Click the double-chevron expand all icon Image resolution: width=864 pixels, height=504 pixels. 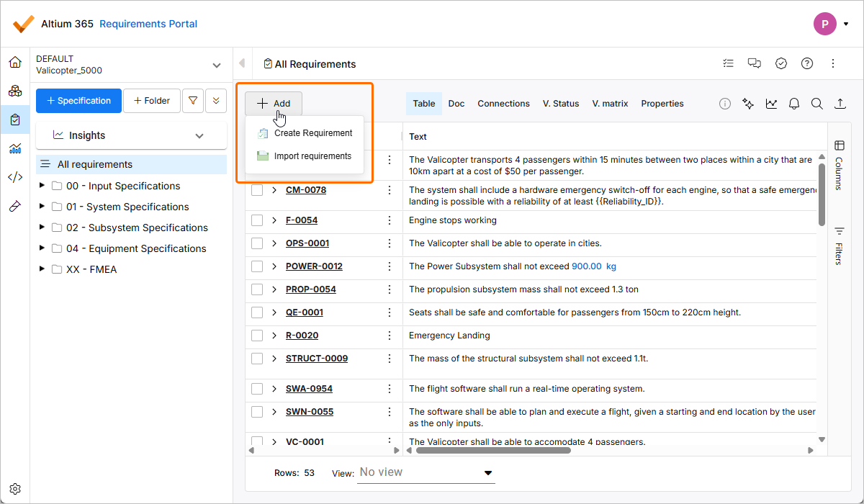pos(216,101)
